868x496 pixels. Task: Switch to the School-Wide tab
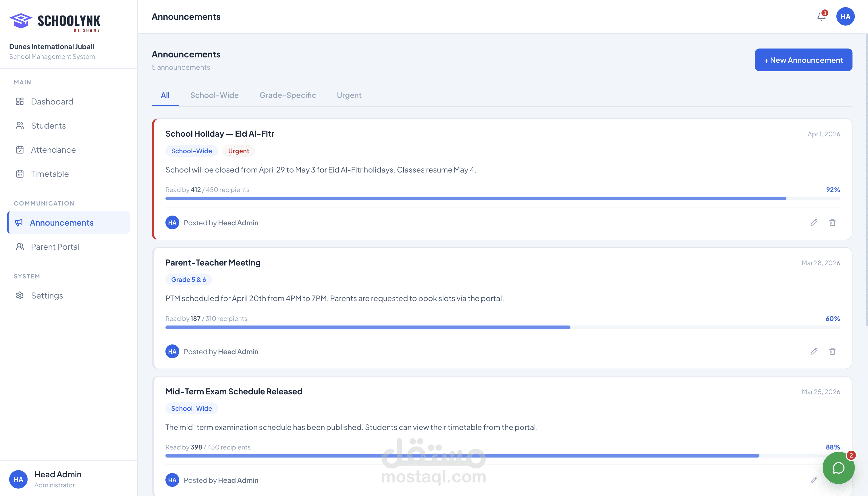214,95
